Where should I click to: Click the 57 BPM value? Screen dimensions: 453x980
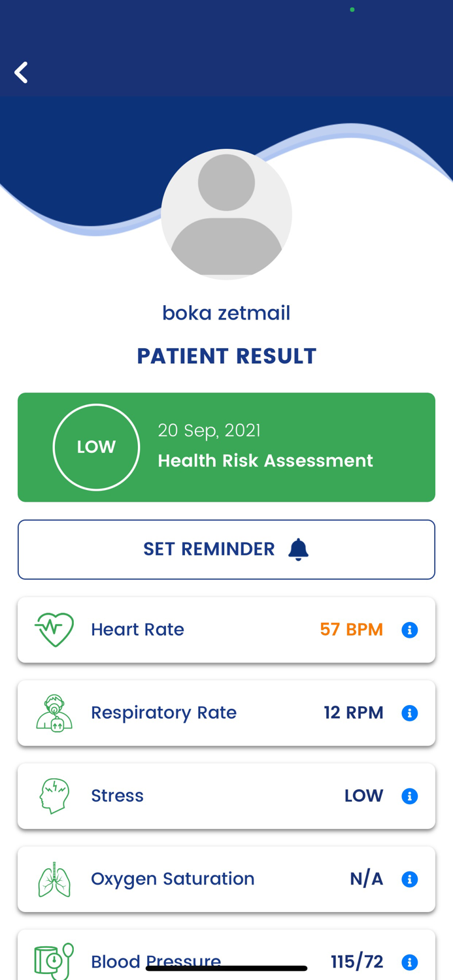coord(351,630)
